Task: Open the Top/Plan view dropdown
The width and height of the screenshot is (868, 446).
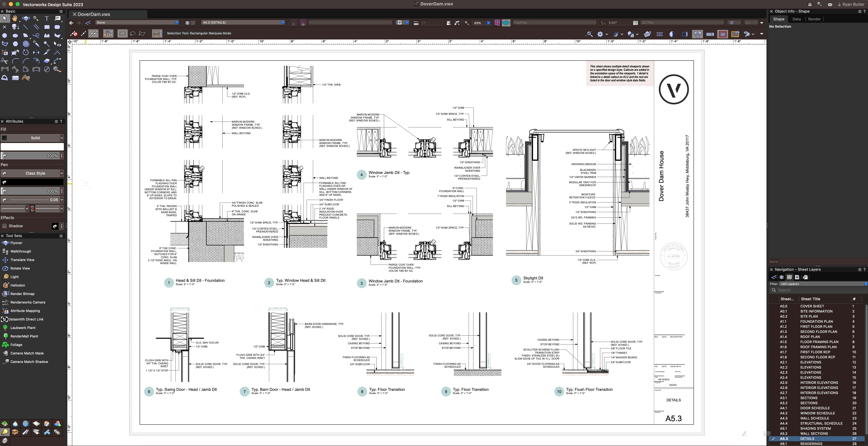Action: pos(554,23)
